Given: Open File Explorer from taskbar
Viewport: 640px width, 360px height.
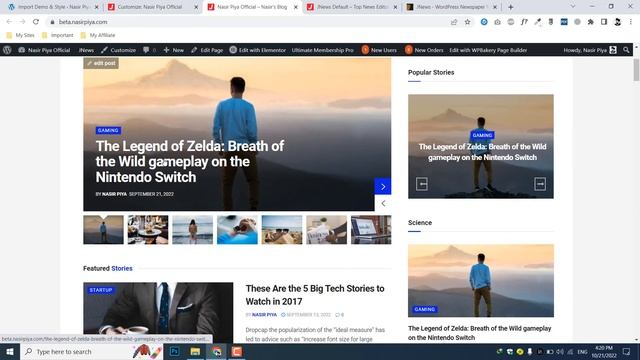Looking at the screenshot, I should (195, 351).
